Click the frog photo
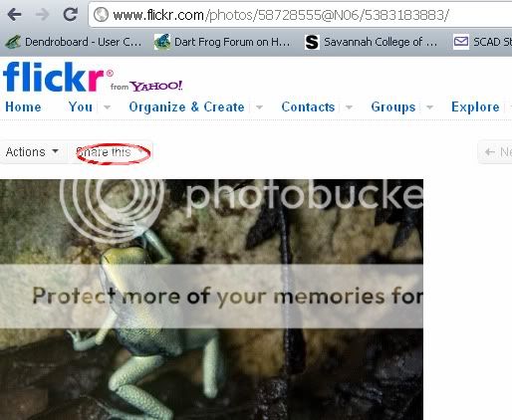The width and height of the screenshot is (512, 420). pyautogui.click(x=211, y=300)
